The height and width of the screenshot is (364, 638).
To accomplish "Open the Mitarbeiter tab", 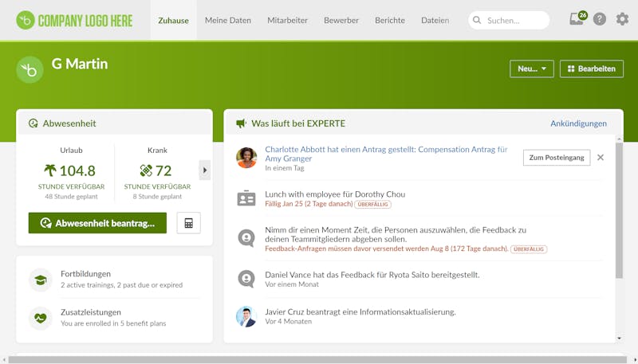I will coord(287,21).
